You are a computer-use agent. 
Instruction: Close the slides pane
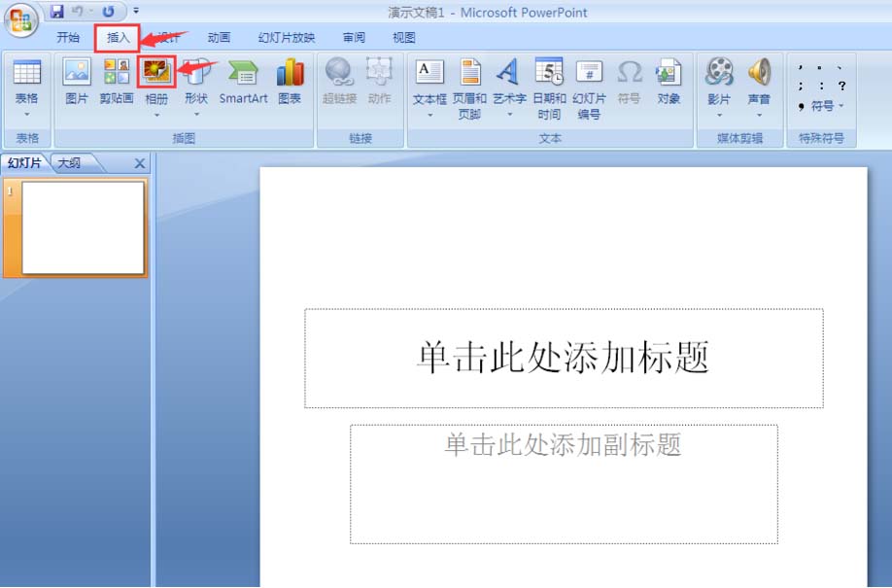[x=139, y=164]
